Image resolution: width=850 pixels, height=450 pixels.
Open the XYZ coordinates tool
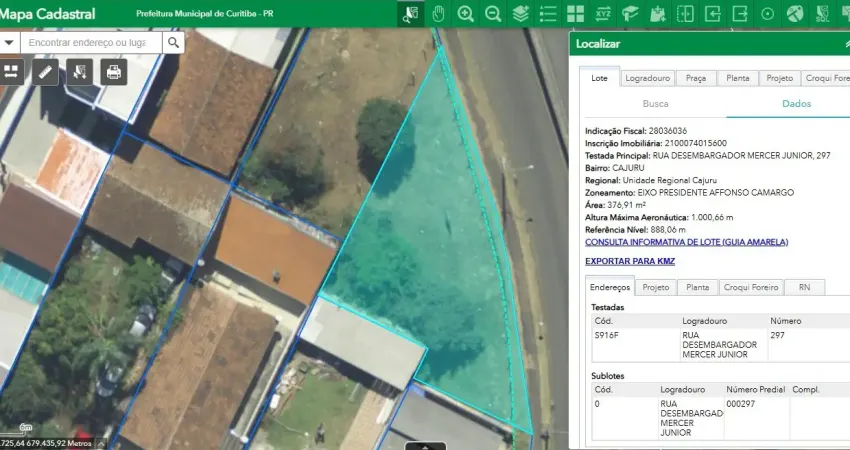point(602,14)
